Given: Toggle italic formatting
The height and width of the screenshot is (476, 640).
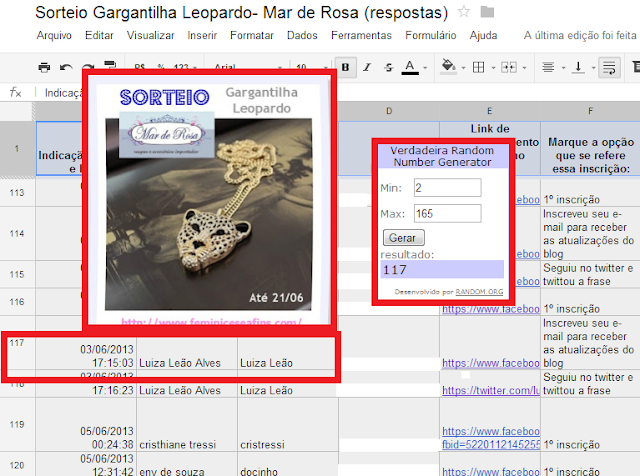Looking at the screenshot, I should coord(367,67).
